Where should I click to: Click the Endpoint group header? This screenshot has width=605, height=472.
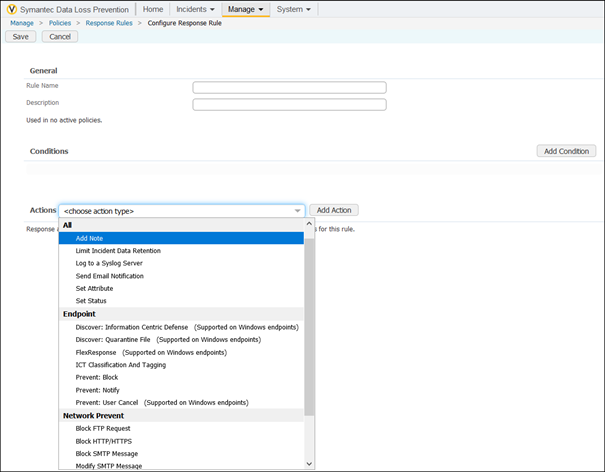point(181,314)
